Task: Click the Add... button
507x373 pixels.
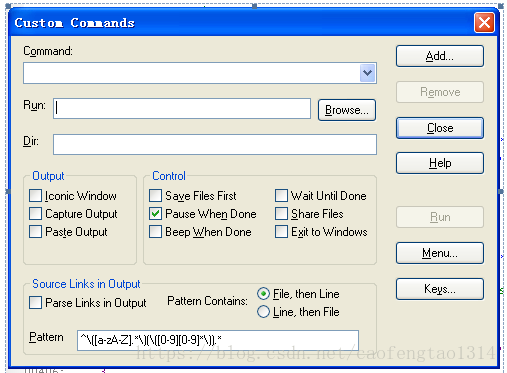Action: [x=440, y=56]
